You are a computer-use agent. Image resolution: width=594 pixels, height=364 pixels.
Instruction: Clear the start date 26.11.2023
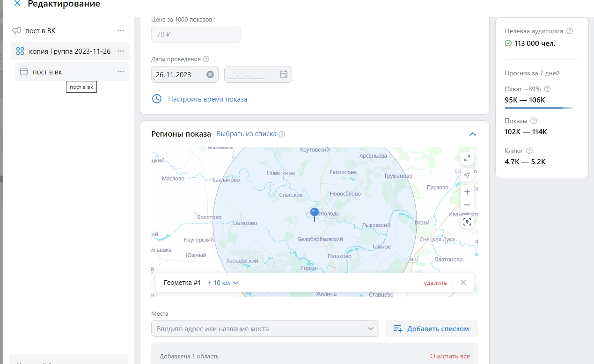210,74
